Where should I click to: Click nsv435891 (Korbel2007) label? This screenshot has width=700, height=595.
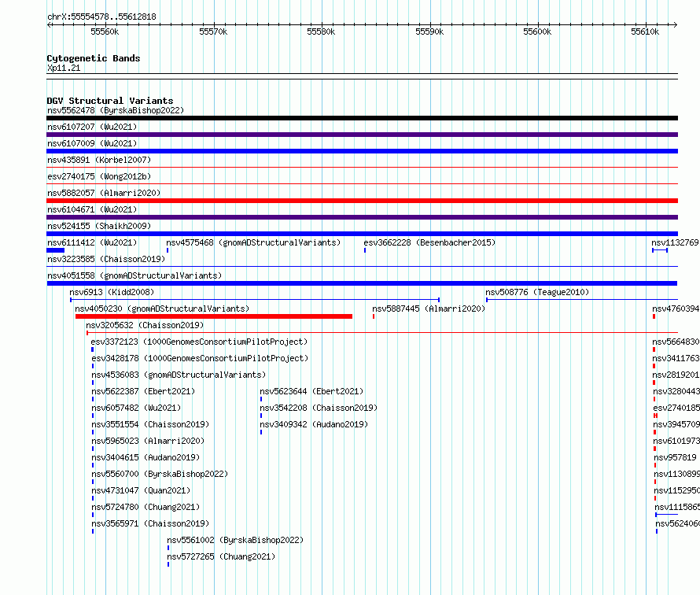tap(99, 160)
